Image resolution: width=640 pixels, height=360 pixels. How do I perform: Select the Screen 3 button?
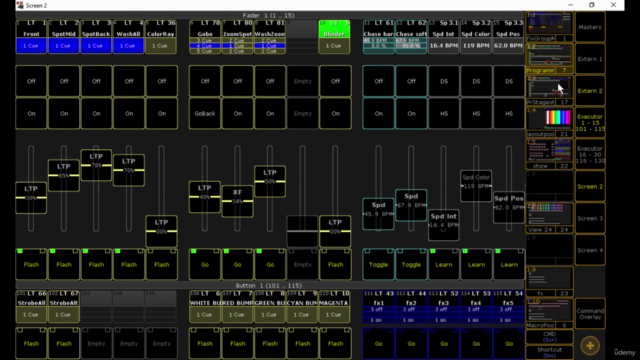[590, 218]
